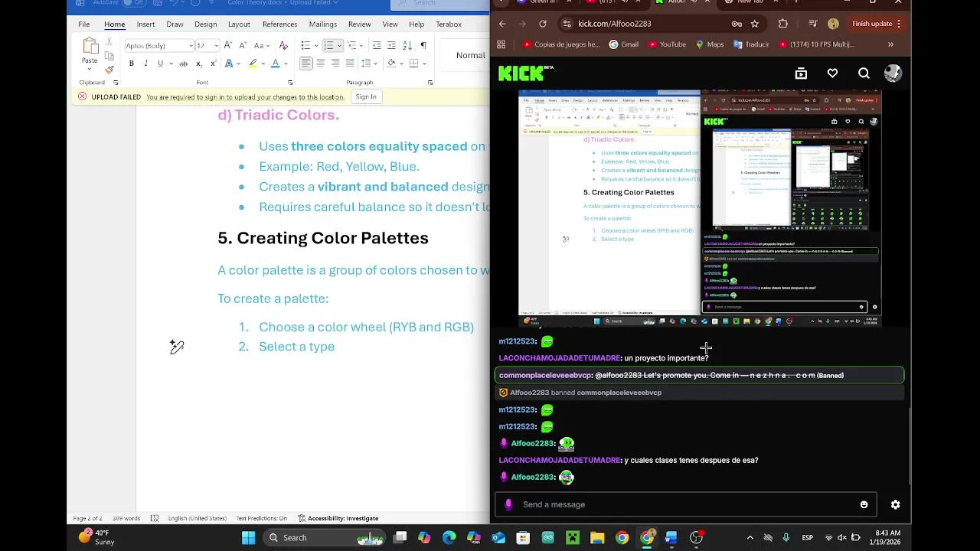This screenshot has width=980, height=551.
Task: Apply paragraph shading bucket color
Action: point(391,64)
